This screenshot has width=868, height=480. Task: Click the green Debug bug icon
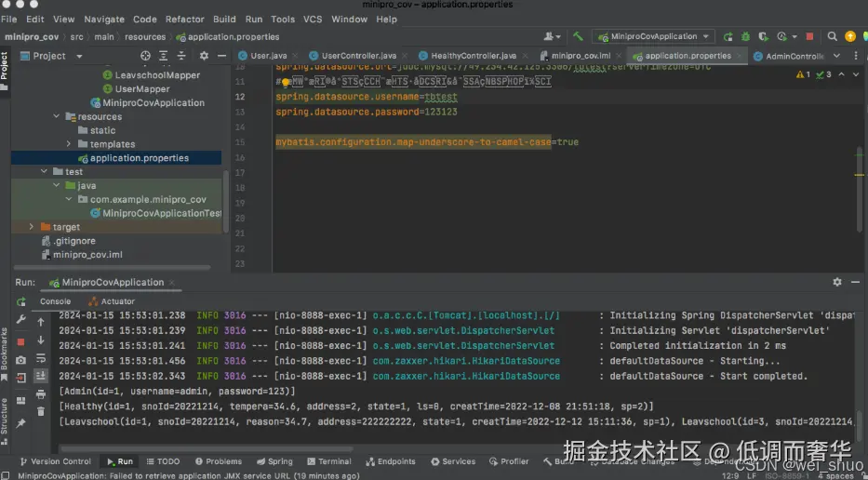click(x=745, y=36)
